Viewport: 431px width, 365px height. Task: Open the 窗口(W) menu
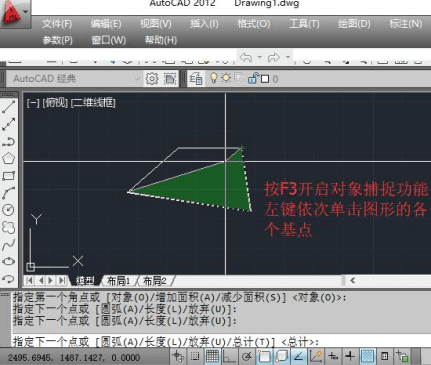point(109,40)
